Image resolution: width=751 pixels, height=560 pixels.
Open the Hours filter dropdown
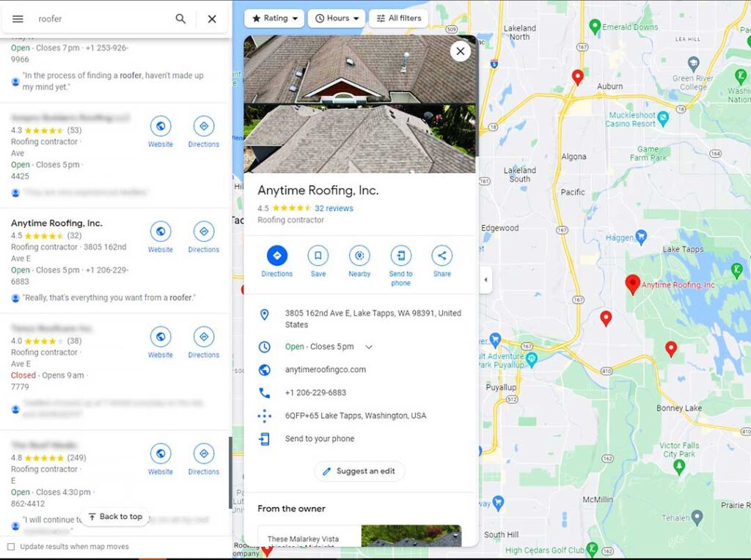337,18
